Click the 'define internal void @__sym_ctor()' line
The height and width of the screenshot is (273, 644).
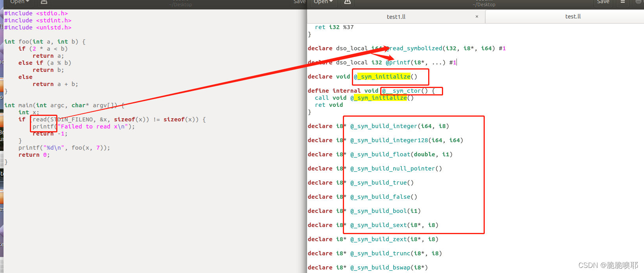(371, 91)
